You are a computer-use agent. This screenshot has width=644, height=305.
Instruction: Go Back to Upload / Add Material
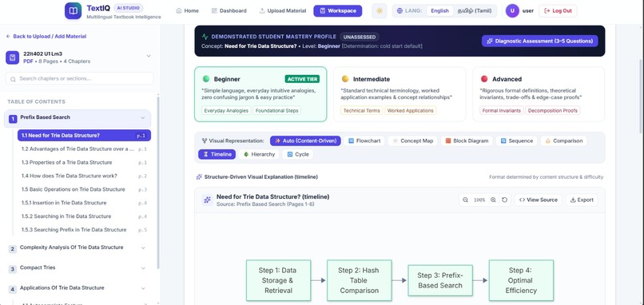coord(46,37)
